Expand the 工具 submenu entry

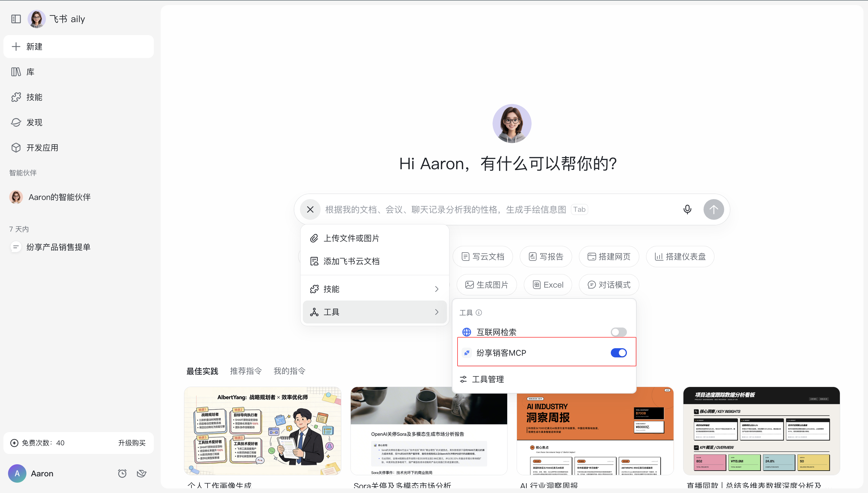[x=375, y=312]
